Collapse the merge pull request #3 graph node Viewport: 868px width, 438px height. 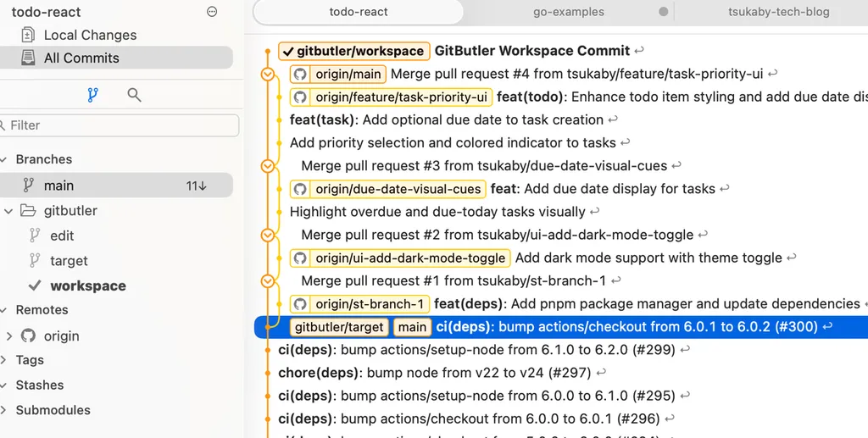click(x=269, y=166)
